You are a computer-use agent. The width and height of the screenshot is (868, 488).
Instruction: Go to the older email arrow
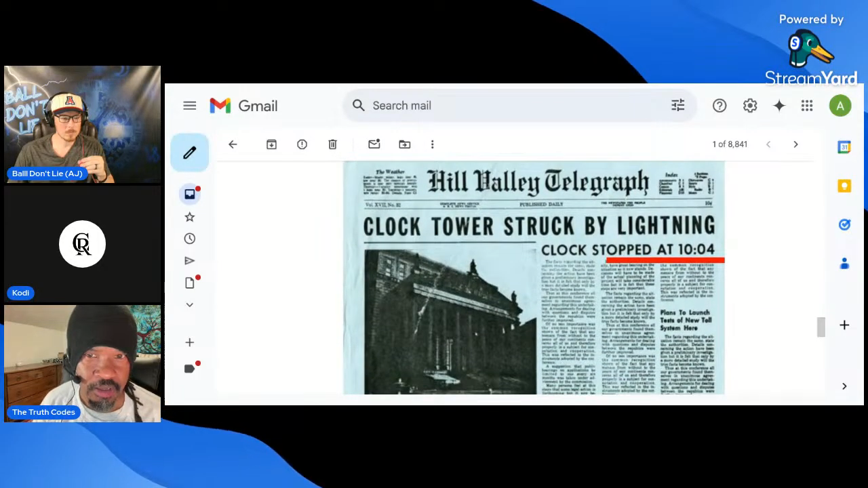[795, 144]
